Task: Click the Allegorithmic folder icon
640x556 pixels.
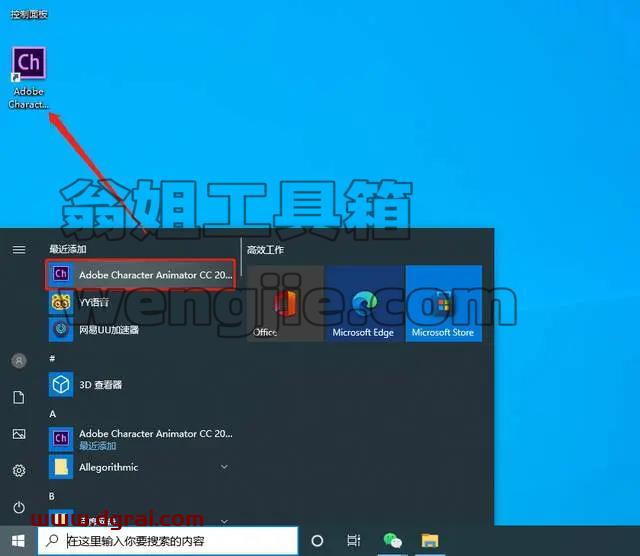Action: (x=61, y=467)
